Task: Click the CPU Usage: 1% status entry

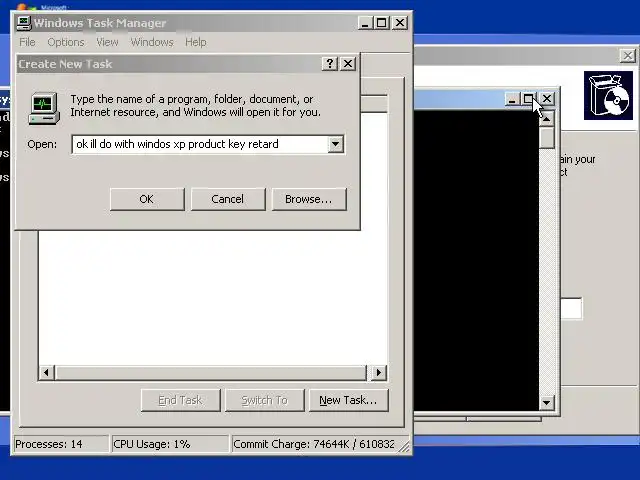Action: pyautogui.click(x=170, y=444)
